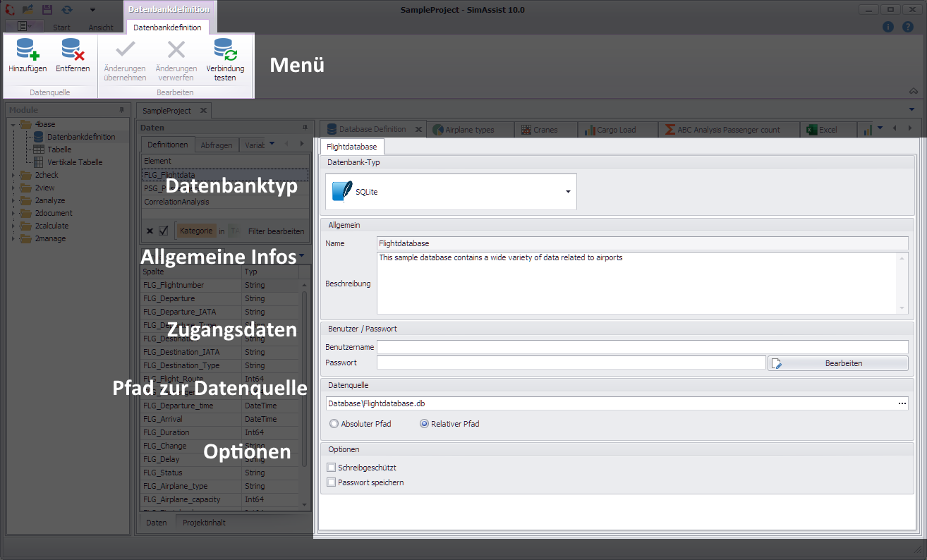The image size is (927, 560).
Task: Enable the Schreibgeschützt checkbox
Action: click(332, 468)
